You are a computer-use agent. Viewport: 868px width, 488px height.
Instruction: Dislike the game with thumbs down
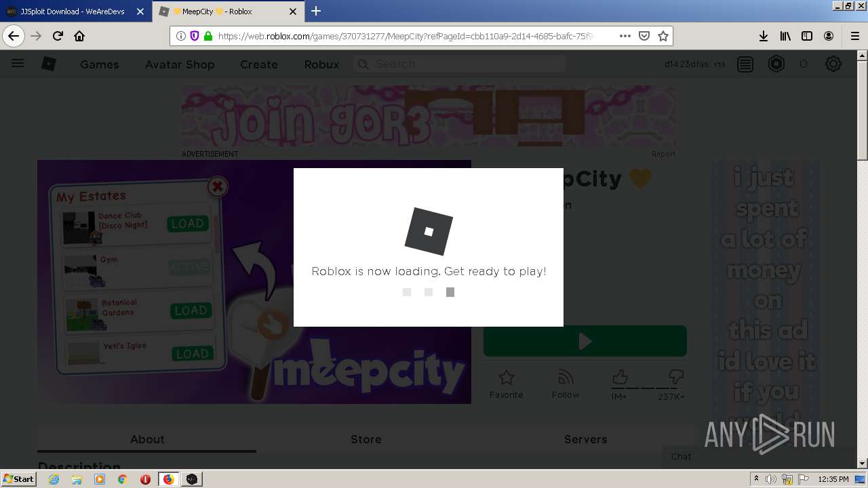pyautogui.click(x=675, y=377)
